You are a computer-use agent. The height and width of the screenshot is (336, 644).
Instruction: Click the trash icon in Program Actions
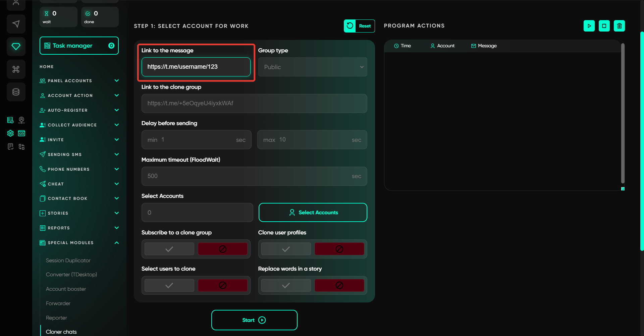click(619, 26)
